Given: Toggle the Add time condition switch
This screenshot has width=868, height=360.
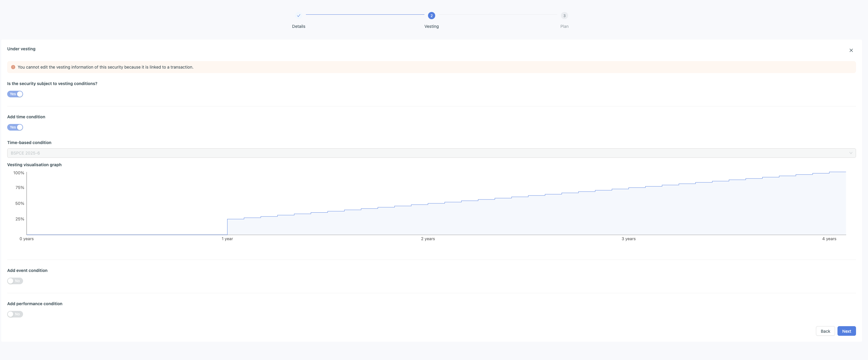Looking at the screenshot, I should coord(15,127).
